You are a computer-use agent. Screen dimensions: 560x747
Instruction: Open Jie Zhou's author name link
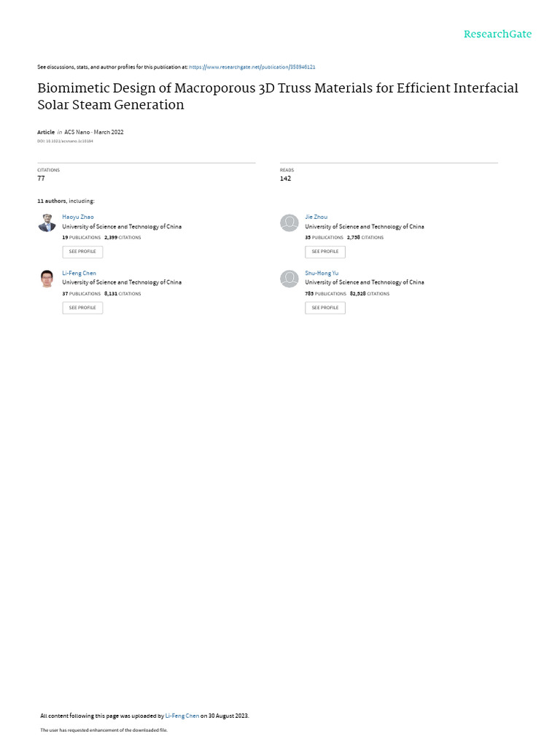[316, 217]
